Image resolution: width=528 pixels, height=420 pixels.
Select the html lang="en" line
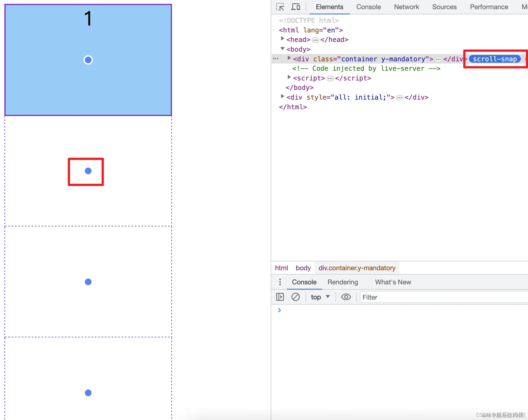[311, 30]
